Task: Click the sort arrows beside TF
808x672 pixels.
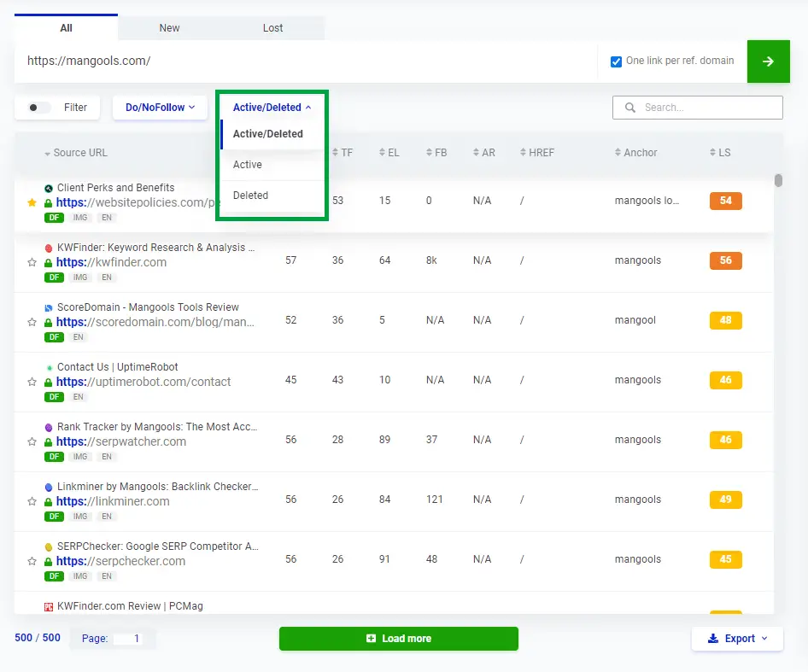Action: pyautogui.click(x=336, y=153)
